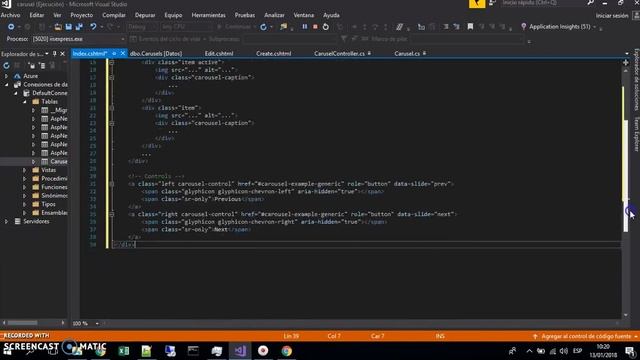Click the taskbar volume speaker icon
This screenshot has width=640, height=360.
click(x=564, y=351)
